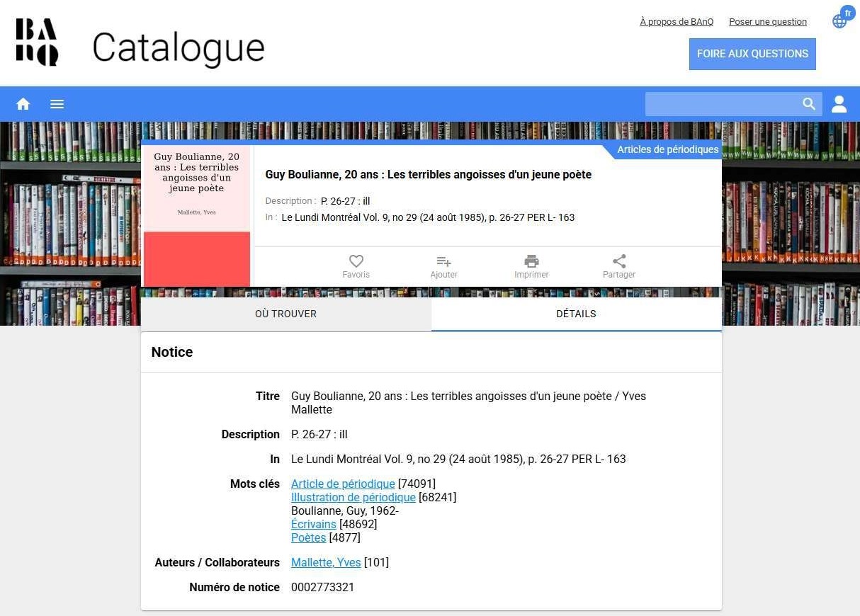This screenshot has height=616, width=860.
Task: Open the Poser une question link
Action: (768, 22)
